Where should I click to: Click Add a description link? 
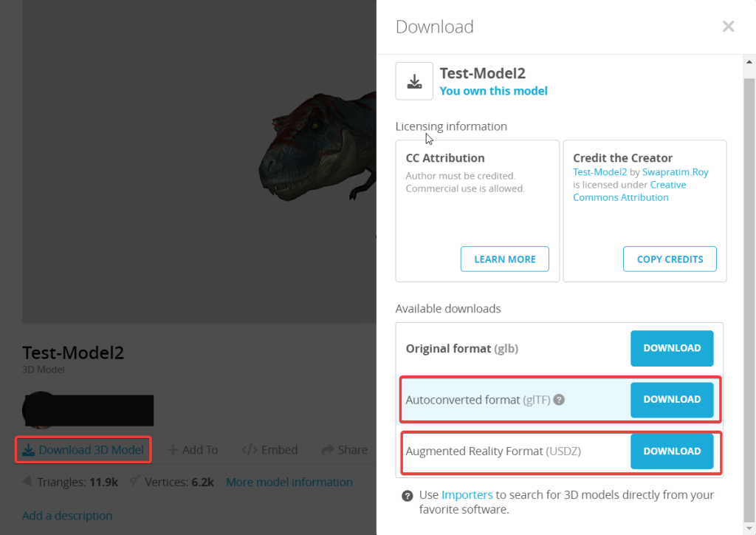(x=67, y=516)
